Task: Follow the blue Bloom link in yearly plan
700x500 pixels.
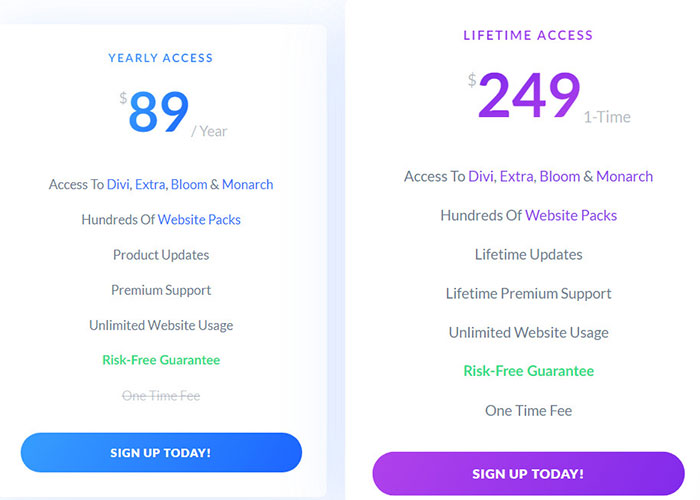Action: click(189, 185)
